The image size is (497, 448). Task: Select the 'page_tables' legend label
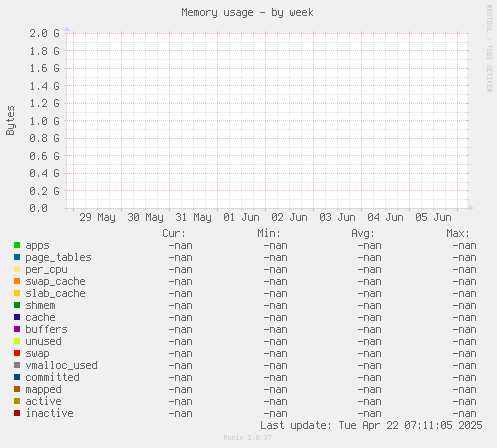tap(58, 258)
